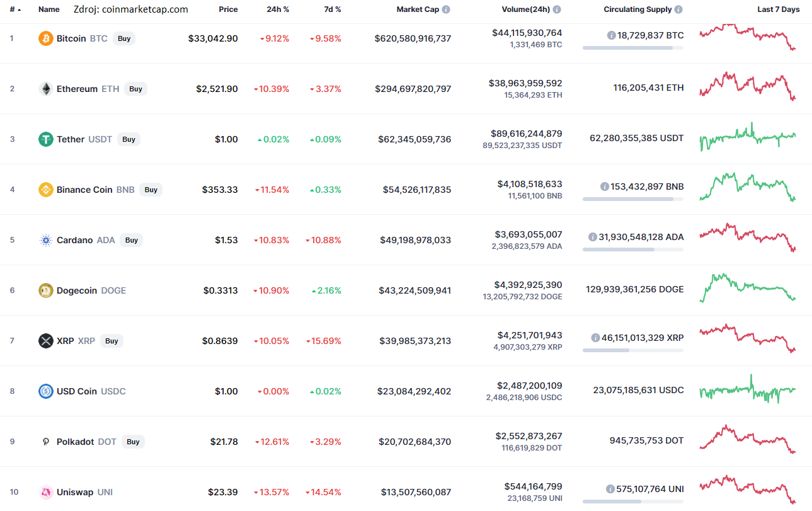Click the Circulating Supply header info icon

678,10
